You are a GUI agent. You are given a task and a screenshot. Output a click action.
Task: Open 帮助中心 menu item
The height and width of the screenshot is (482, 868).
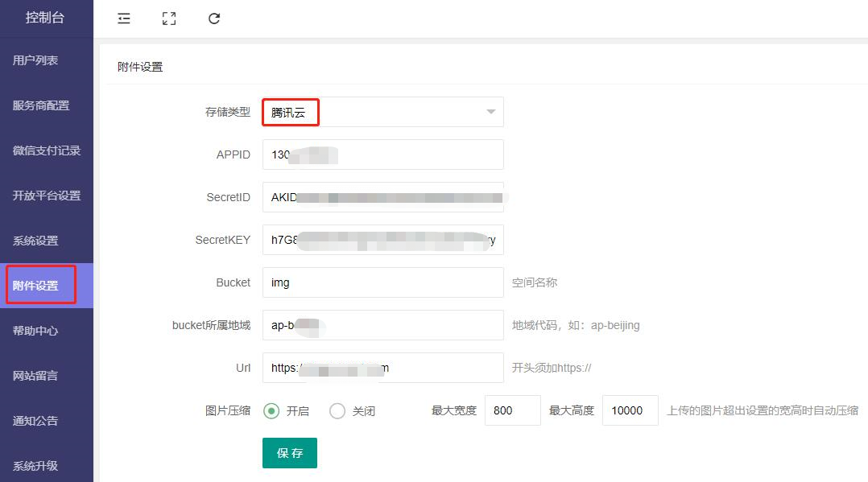click(x=35, y=331)
